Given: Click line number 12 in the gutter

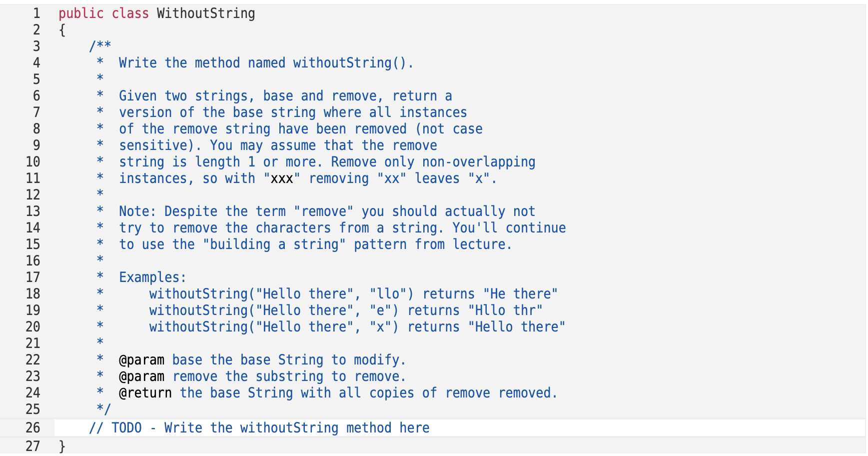Looking at the screenshot, I should [33, 195].
